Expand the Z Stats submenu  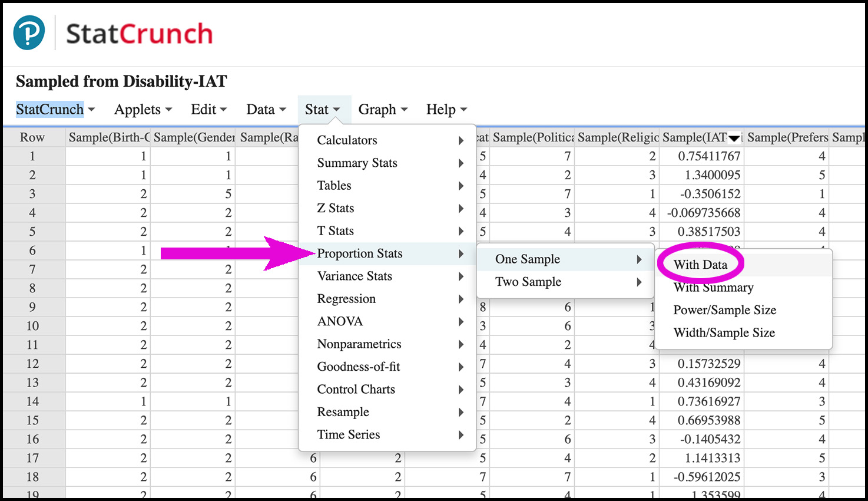click(x=387, y=208)
